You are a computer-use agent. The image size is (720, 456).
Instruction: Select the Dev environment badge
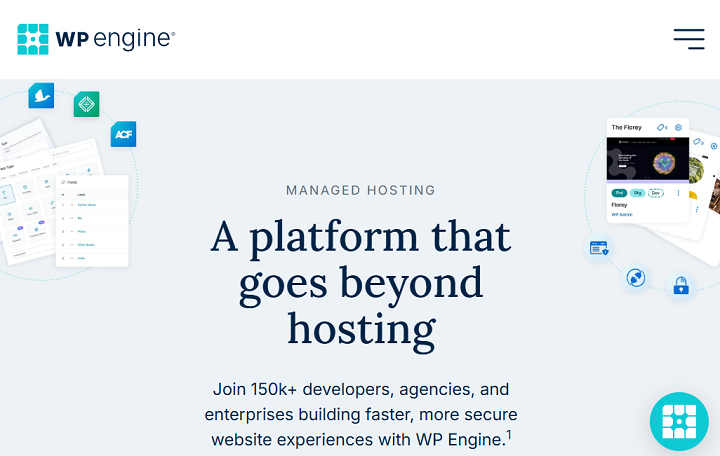pyautogui.click(x=656, y=193)
